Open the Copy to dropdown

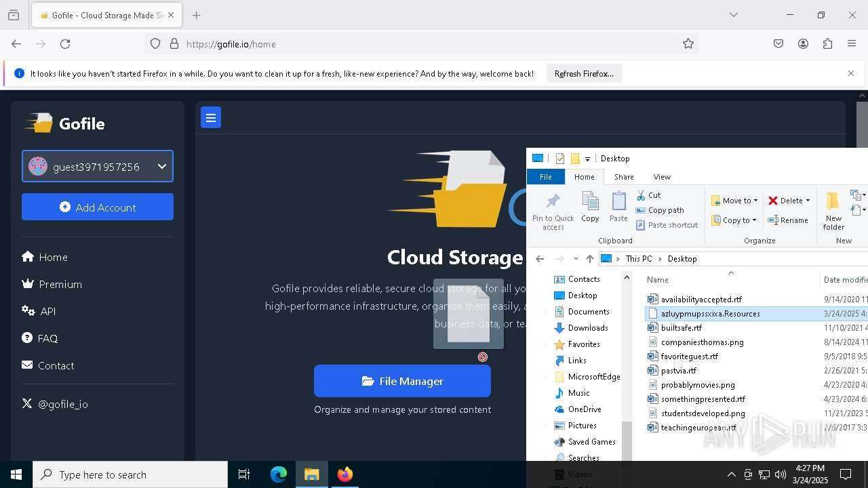[x=734, y=220]
